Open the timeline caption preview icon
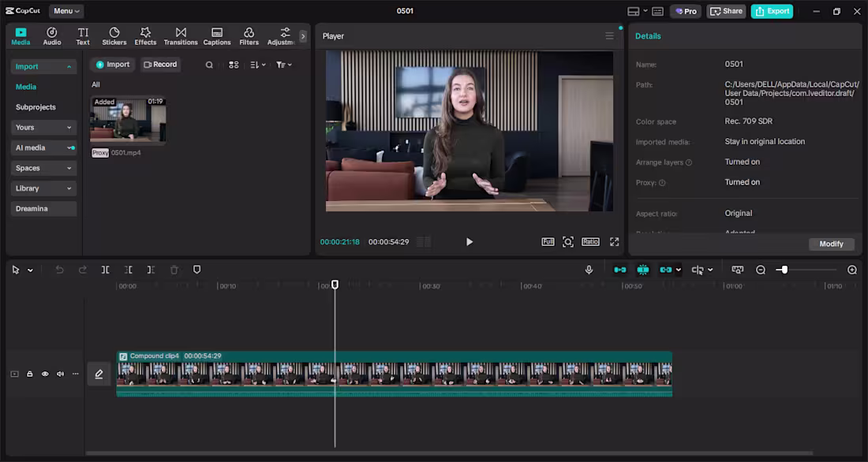 (737, 270)
